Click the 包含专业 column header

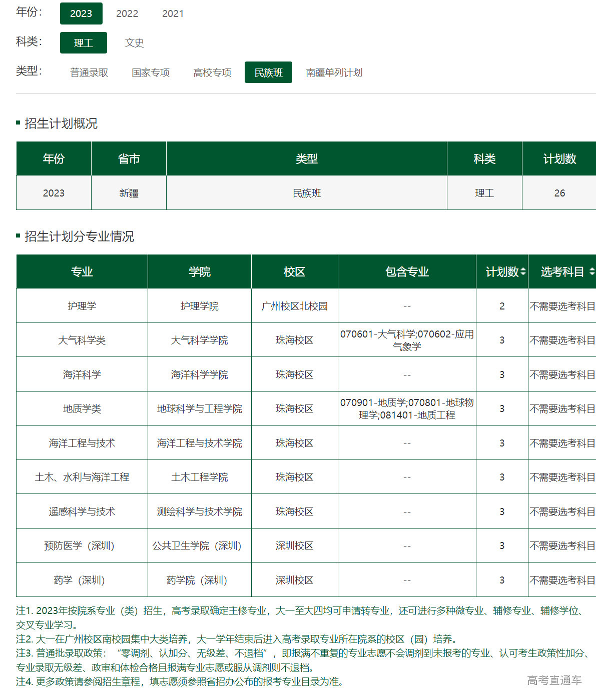click(407, 271)
